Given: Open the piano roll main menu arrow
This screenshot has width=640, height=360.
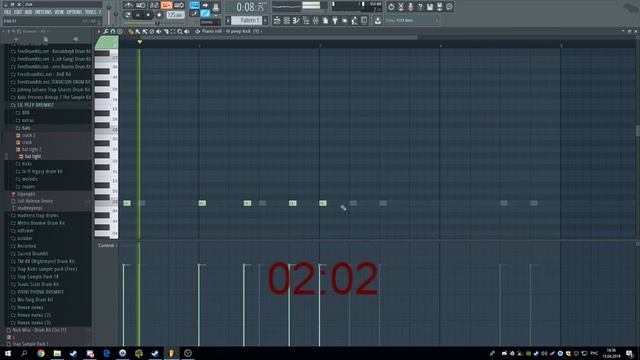Looking at the screenshot, I should click(x=99, y=31).
